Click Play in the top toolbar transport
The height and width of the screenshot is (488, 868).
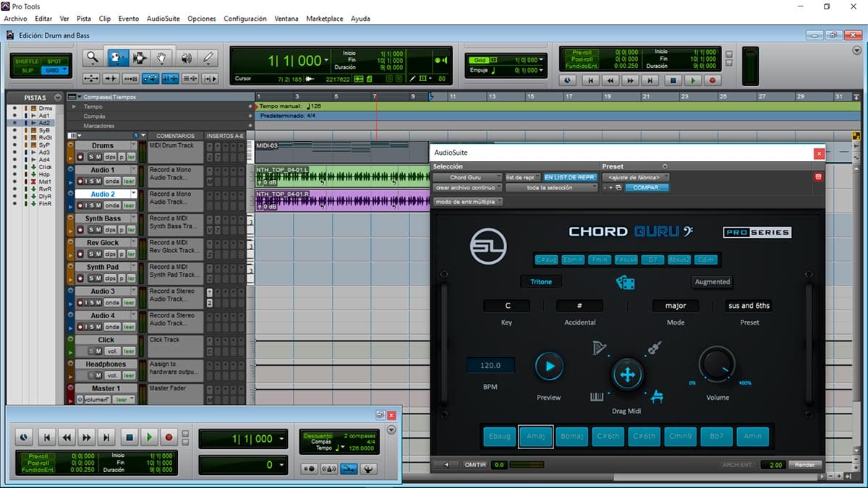(693, 81)
